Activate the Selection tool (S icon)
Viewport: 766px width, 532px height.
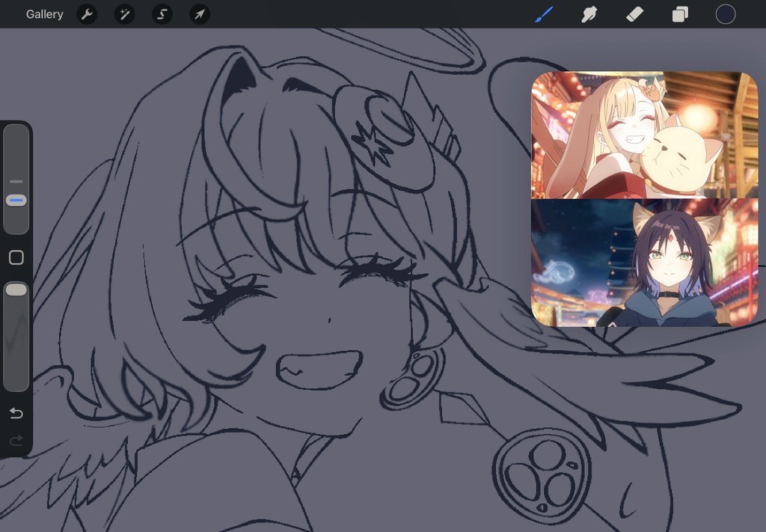(162, 13)
